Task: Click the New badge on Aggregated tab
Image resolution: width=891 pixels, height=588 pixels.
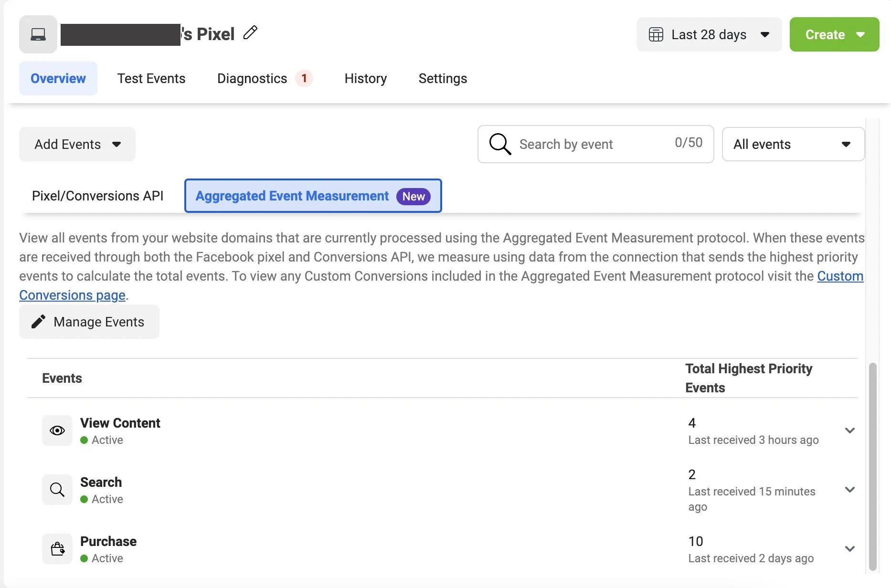Action: pyautogui.click(x=414, y=196)
